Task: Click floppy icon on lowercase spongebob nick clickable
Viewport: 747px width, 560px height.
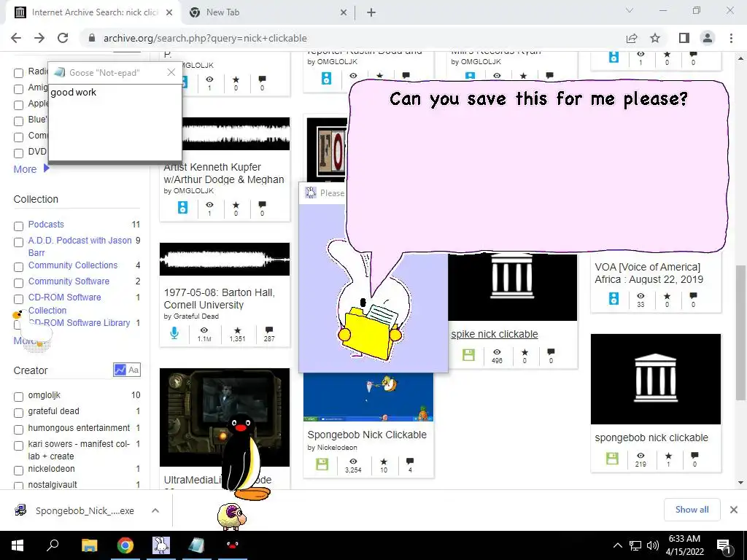Action: coord(612,458)
